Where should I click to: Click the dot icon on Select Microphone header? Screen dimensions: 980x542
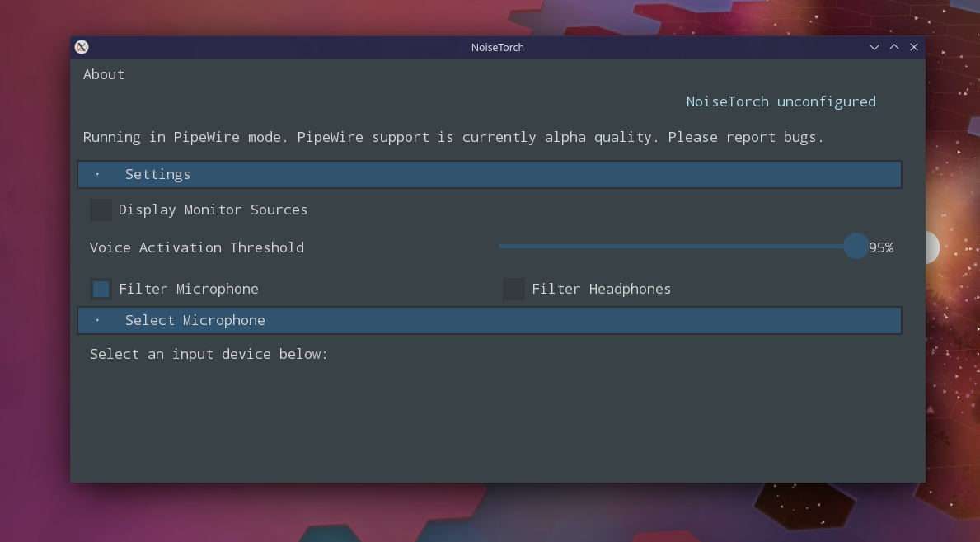tap(97, 320)
